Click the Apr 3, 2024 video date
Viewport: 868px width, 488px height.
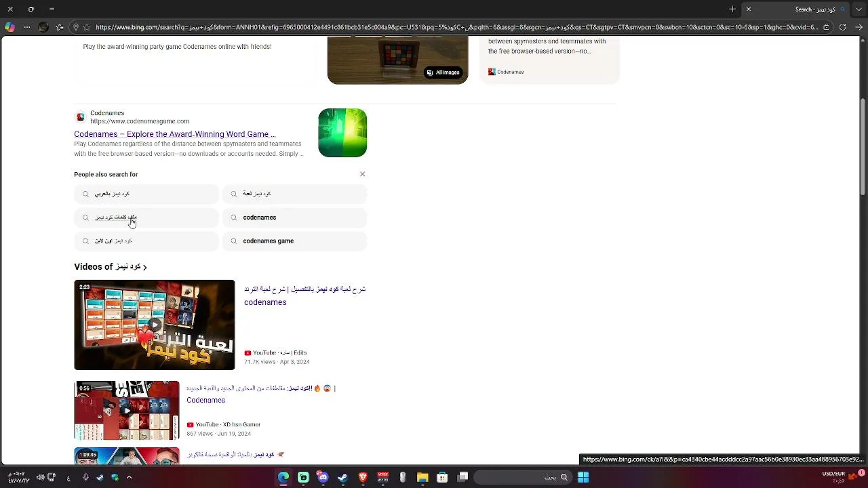(x=295, y=362)
